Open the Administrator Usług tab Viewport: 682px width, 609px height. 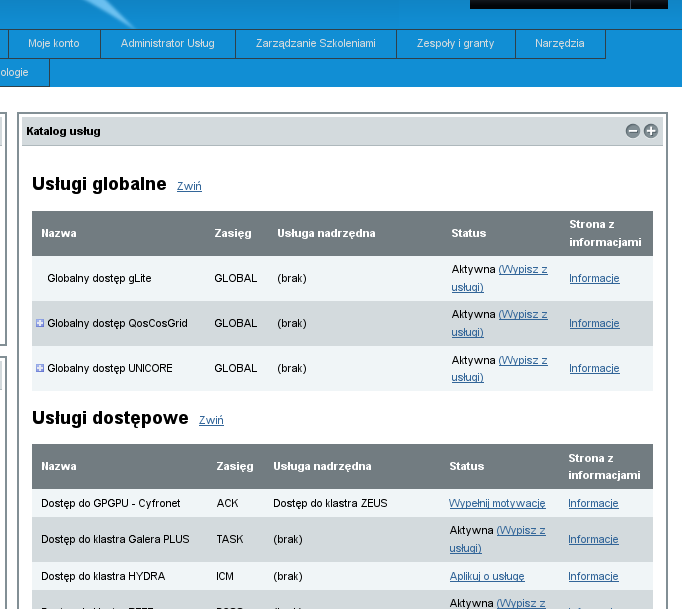pos(168,44)
